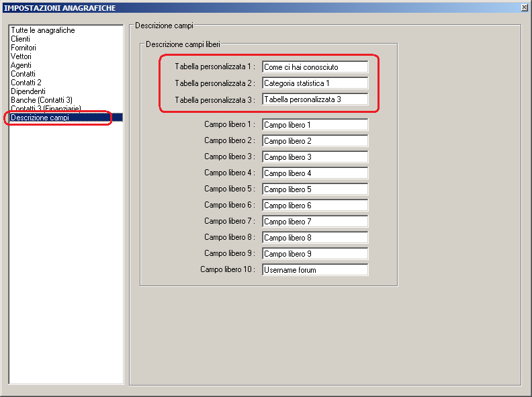Image resolution: width=532 pixels, height=397 pixels.
Task: Focus the 'Campo libero 9' field
Action: click(315, 253)
